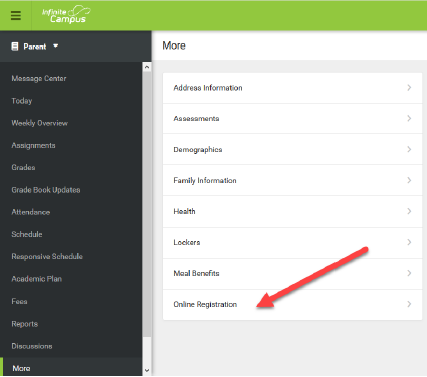
Task: Open Message Center in sidebar
Action: point(39,78)
